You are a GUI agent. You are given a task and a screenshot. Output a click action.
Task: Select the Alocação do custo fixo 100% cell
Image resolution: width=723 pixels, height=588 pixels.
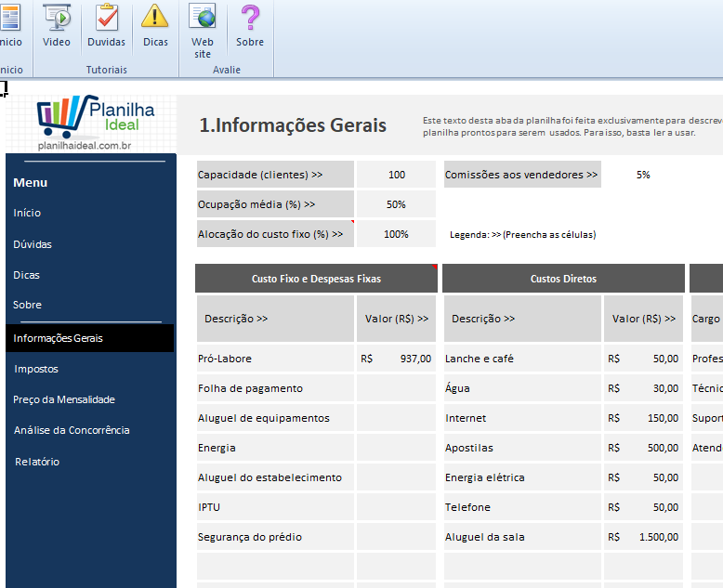(396, 234)
